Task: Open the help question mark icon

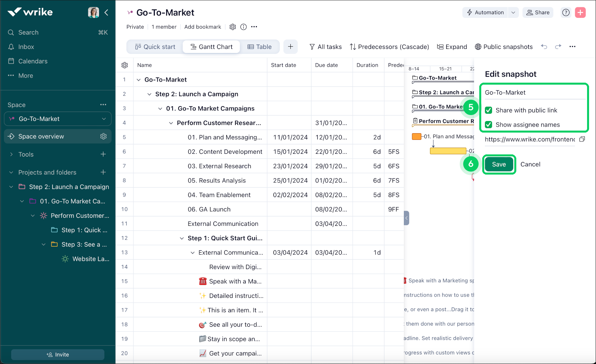Action: coord(566,13)
